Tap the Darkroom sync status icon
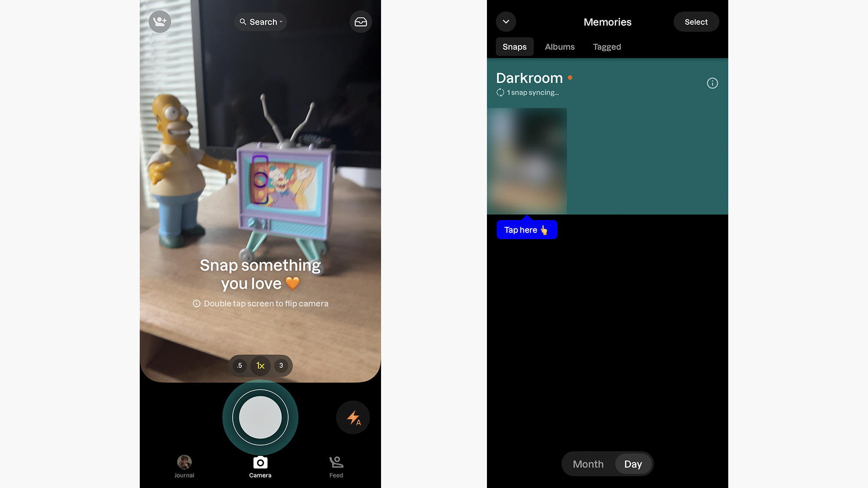Image resolution: width=868 pixels, height=488 pixels. pos(500,92)
